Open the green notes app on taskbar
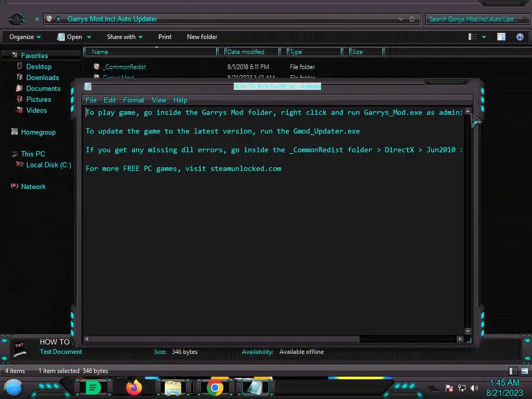 point(93,387)
